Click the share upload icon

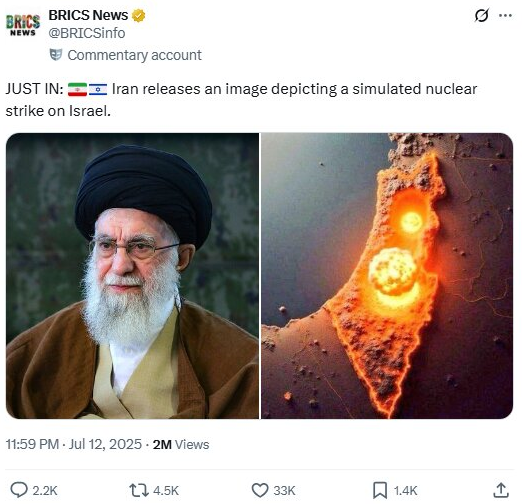click(501, 490)
